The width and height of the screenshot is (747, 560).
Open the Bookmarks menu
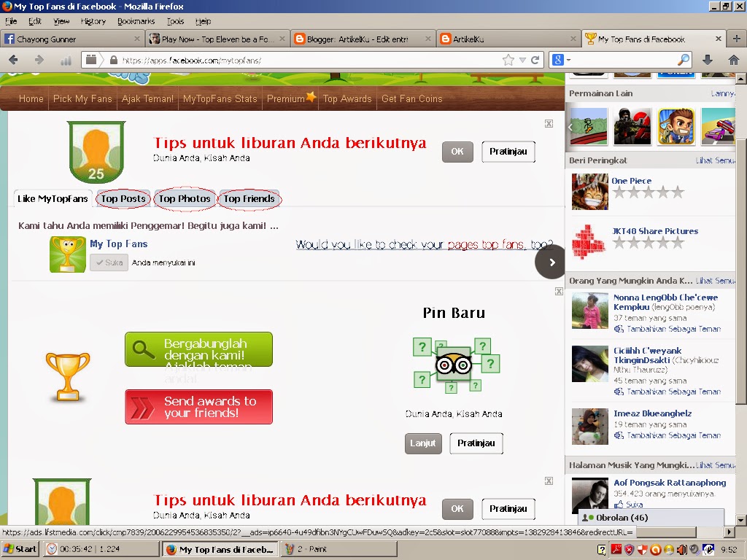[136, 21]
